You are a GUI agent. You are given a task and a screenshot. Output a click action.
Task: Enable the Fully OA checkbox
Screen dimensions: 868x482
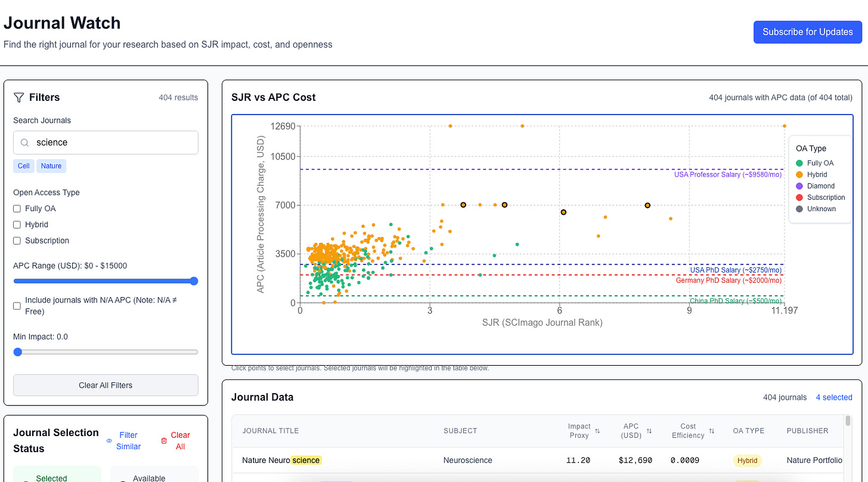pyautogui.click(x=17, y=209)
